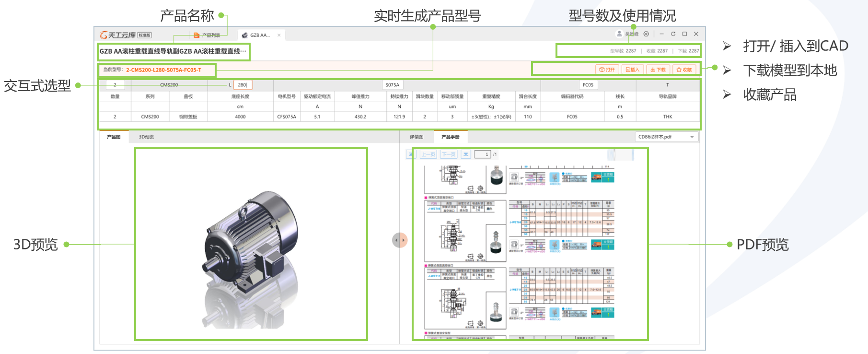This screenshot has height=354, width=868.
Task: Collapse panel with left splitter arrow
Action: pyautogui.click(x=396, y=240)
